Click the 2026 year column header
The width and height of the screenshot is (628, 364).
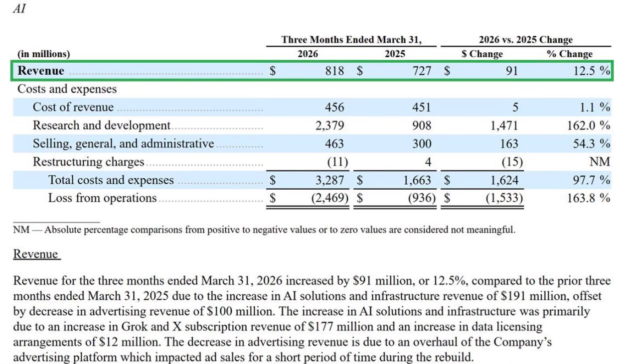point(308,54)
